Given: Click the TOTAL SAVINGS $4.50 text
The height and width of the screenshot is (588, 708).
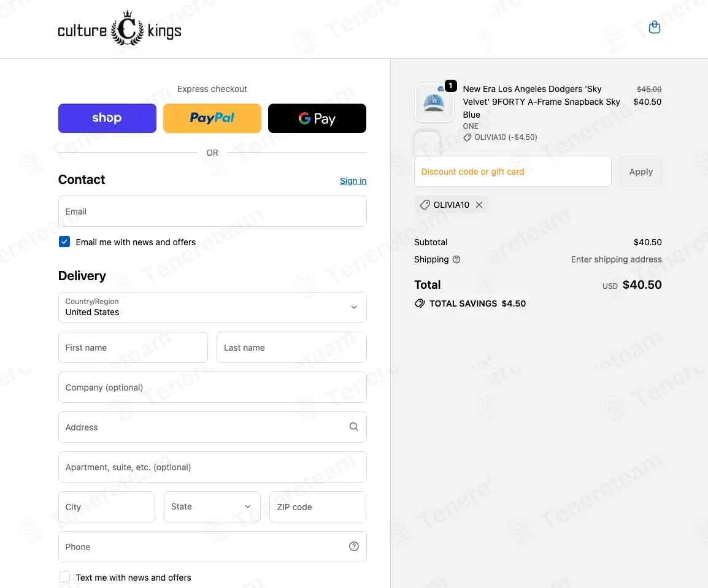Looking at the screenshot, I should (478, 304).
